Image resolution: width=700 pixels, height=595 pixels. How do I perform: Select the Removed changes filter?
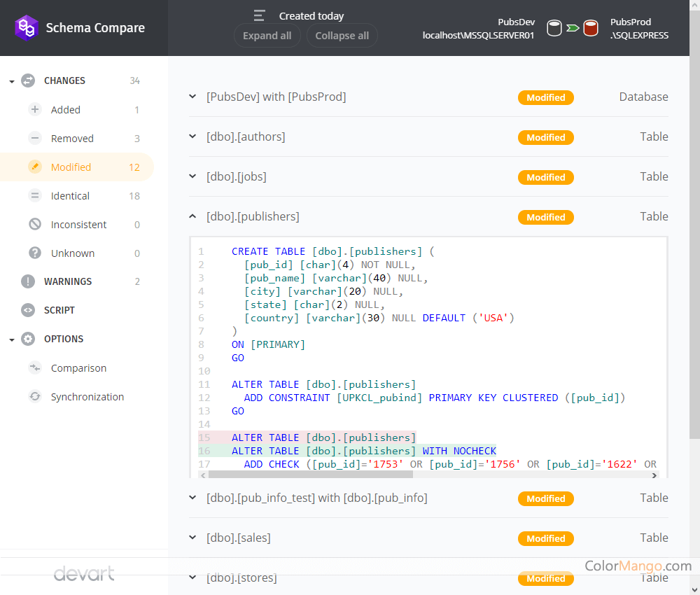click(77, 139)
